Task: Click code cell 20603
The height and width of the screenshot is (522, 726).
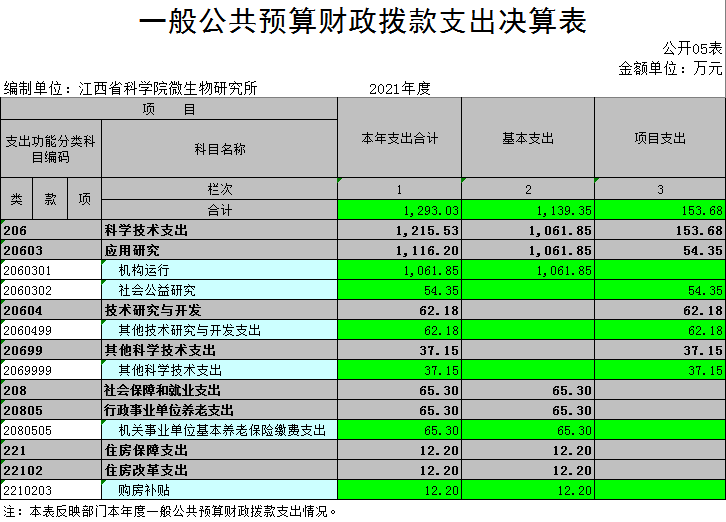Action: (51, 250)
